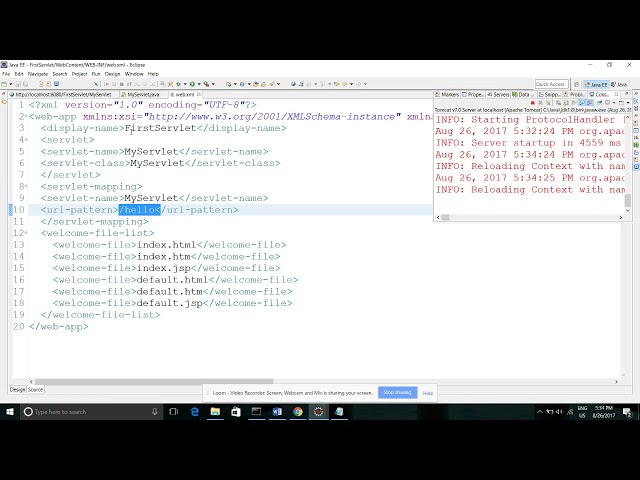The image size is (640, 480).
Task: Open the Run menu
Action: click(x=96, y=74)
